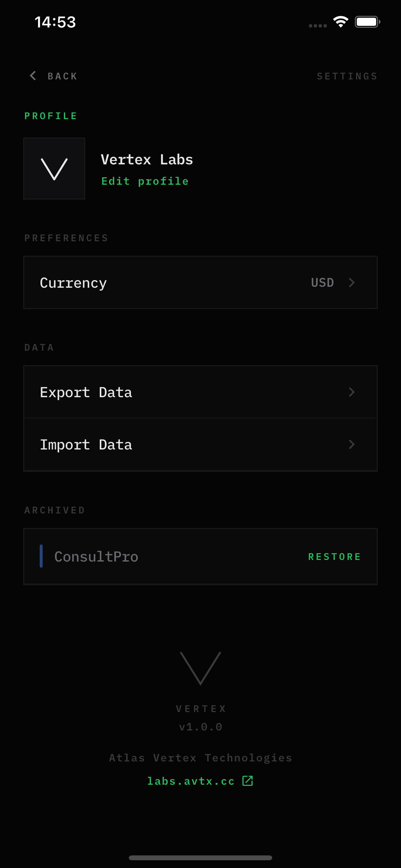Open the labs.avtx.cc website link
Screen dimensions: 401x868
(191, 781)
